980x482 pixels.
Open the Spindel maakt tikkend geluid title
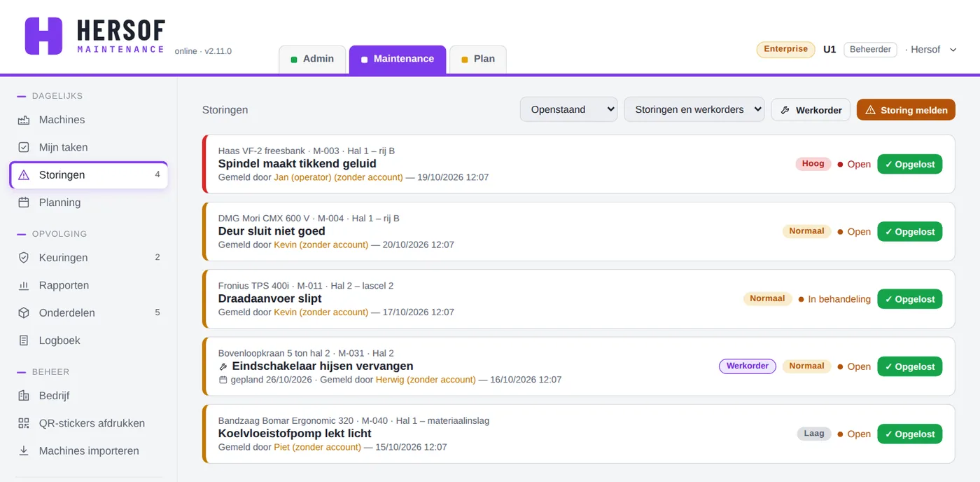point(297,164)
